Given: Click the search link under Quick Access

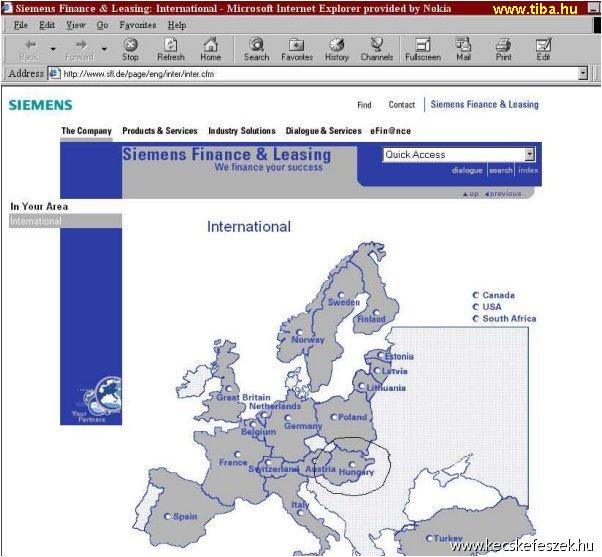Looking at the screenshot, I should (x=501, y=170).
